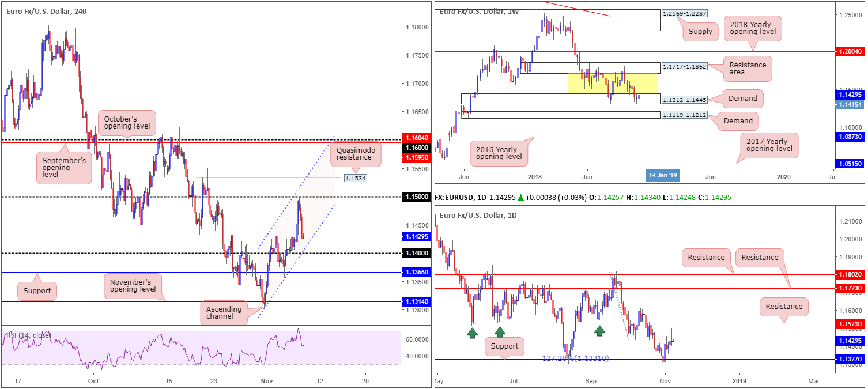Select the 1.15000 black price tag
The height and width of the screenshot is (389, 868).
coord(416,197)
